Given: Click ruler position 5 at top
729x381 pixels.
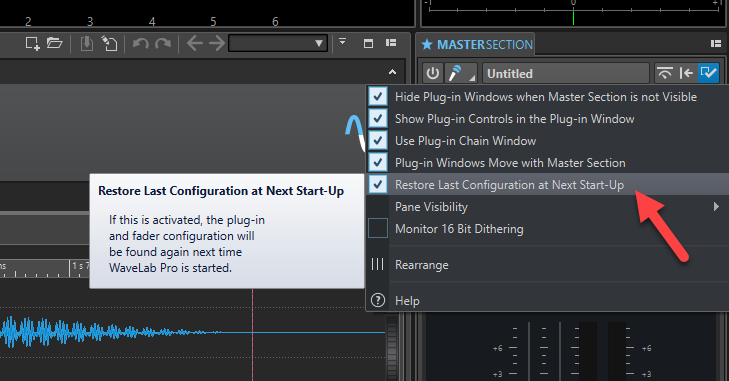Looking at the screenshot, I should (x=213, y=21).
